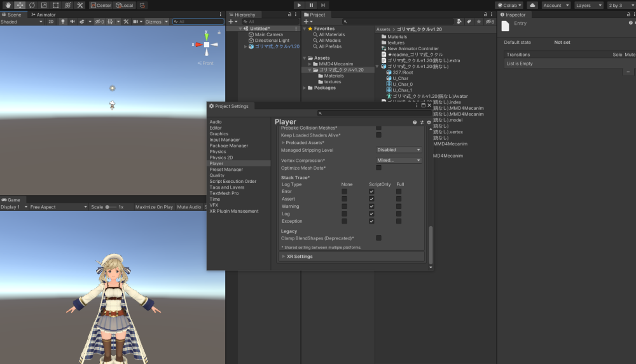Open the Collab menu button
636x364 pixels.
tap(509, 5)
